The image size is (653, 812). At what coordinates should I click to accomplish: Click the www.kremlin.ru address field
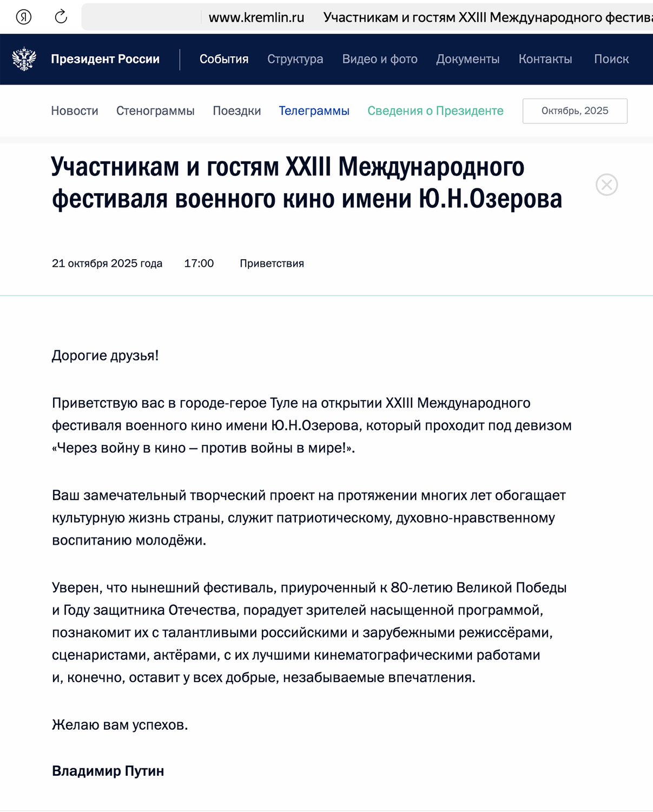[256, 17]
